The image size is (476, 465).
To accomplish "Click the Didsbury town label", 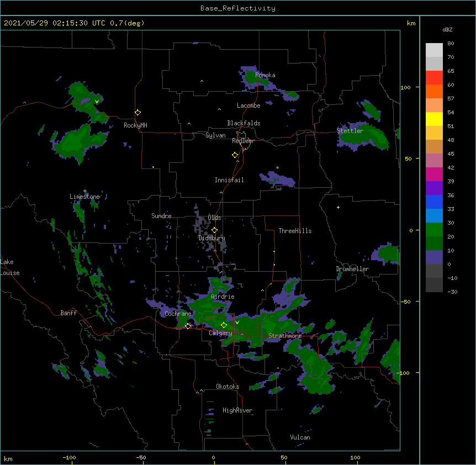I will tap(211, 238).
